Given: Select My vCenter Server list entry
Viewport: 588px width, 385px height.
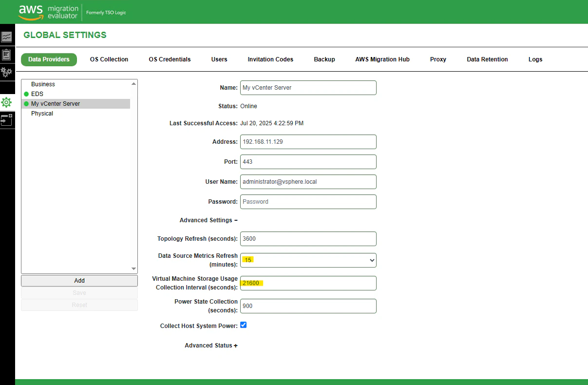Looking at the screenshot, I should coord(76,104).
